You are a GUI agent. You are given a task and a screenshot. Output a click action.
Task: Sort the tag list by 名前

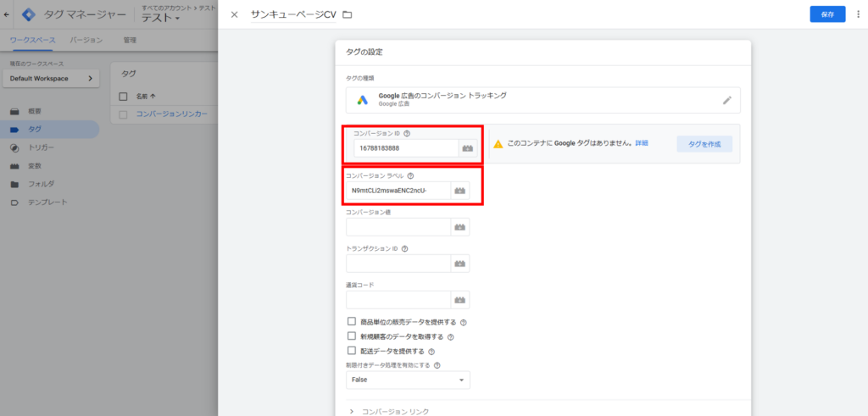coord(146,97)
